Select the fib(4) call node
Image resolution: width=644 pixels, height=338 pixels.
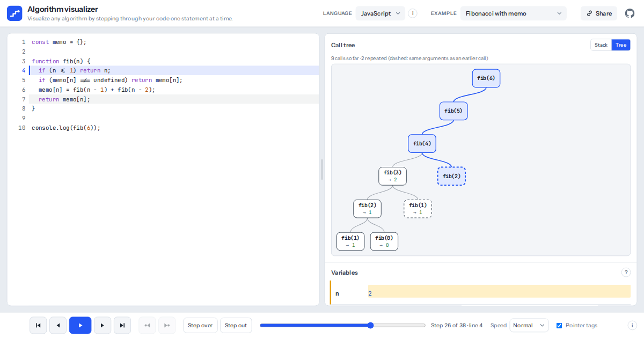tap(422, 144)
